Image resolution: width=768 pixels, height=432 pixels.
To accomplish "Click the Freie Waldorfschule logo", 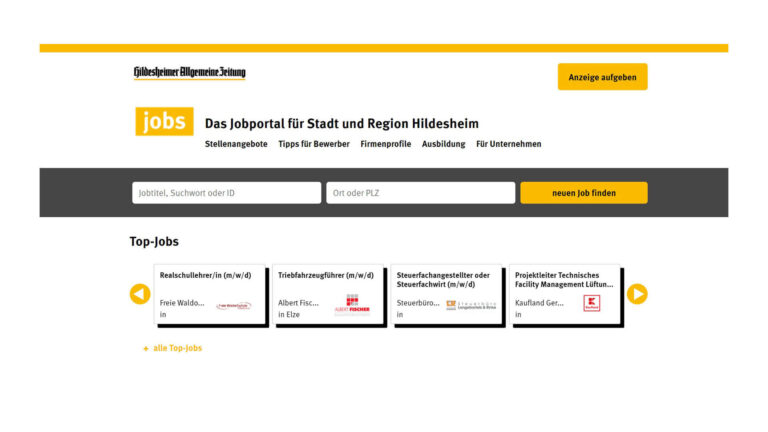I will (234, 306).
